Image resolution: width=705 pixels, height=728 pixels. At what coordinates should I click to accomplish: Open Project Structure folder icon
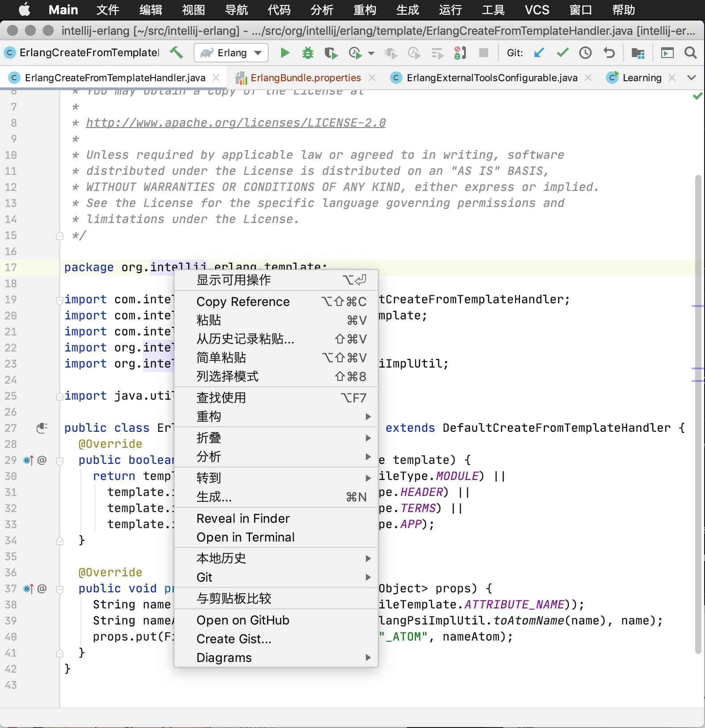click(638, 53)
